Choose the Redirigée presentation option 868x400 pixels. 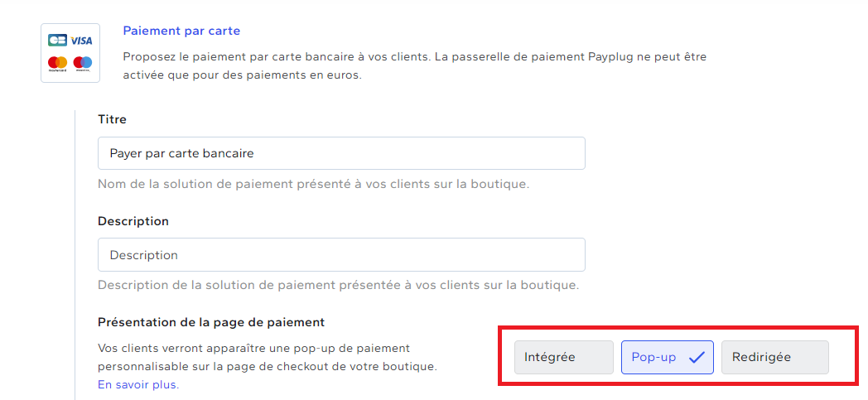[775, 358]
